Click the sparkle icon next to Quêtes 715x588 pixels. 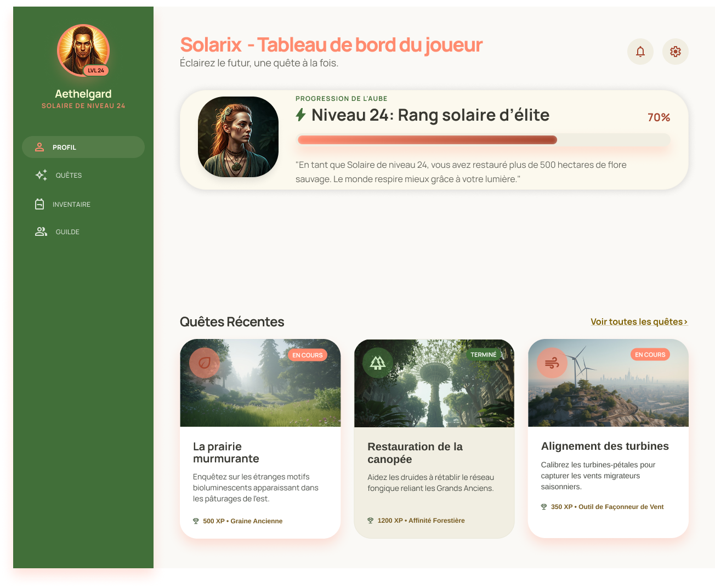pos(41,175)
